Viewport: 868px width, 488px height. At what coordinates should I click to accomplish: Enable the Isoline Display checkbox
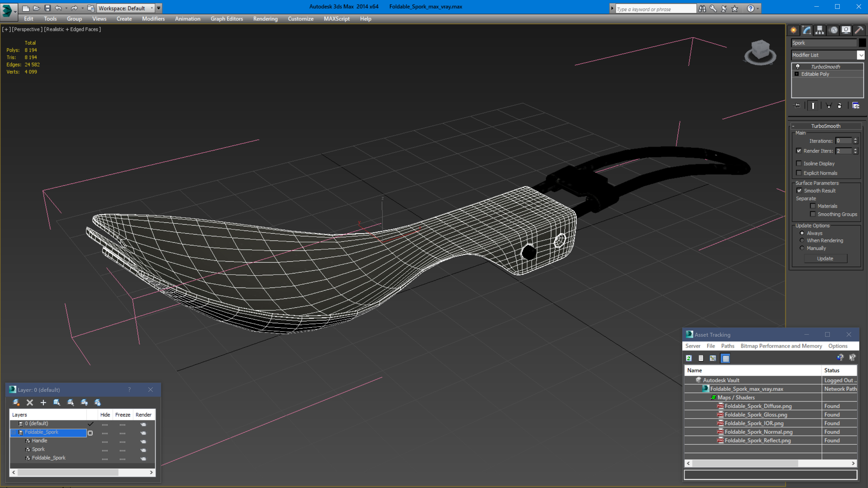799,163
